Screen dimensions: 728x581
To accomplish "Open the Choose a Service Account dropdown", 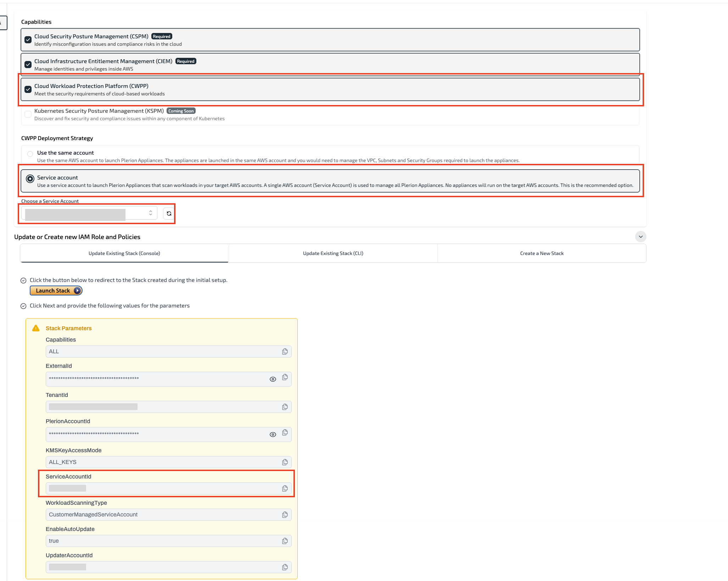I will [89, 213].
